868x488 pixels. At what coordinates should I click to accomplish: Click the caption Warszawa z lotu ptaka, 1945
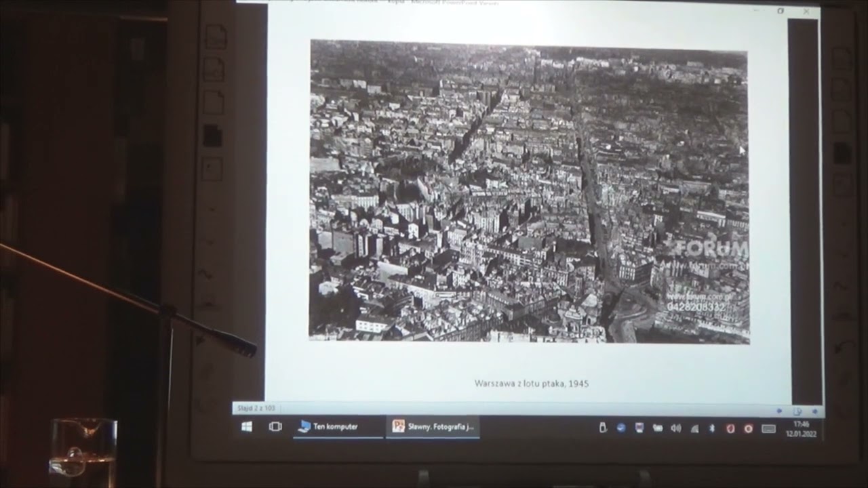click(x=531, y=384)
